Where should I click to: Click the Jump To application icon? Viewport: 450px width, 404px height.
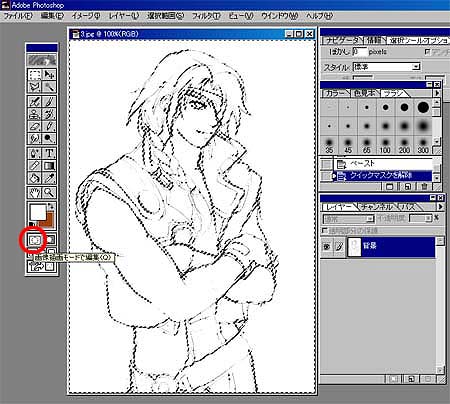pyautogui.click(x=42, y=266)
